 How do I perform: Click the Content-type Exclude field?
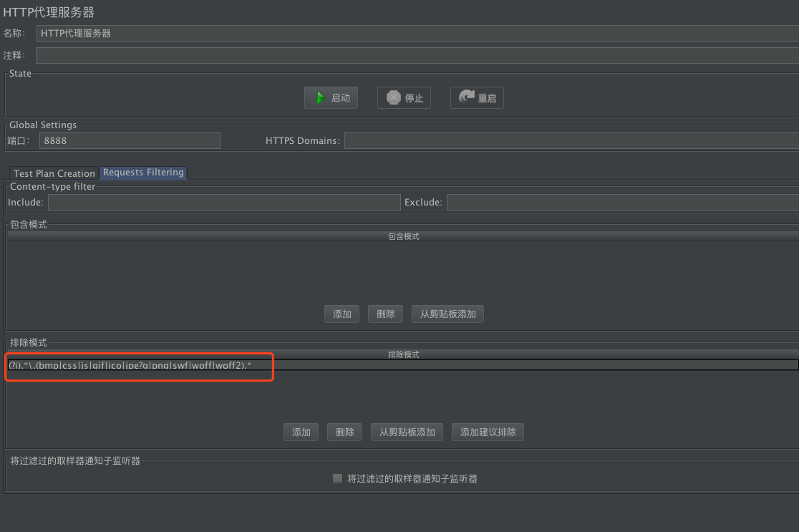point(623,203)
